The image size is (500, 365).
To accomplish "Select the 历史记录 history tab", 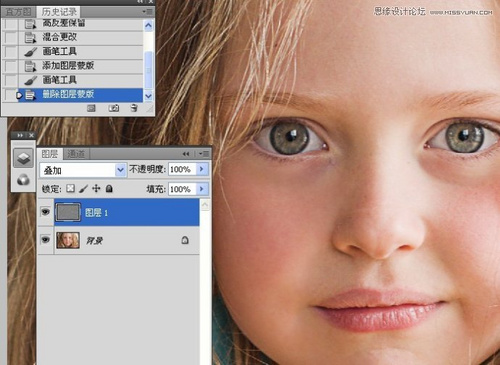I will 59,12.
